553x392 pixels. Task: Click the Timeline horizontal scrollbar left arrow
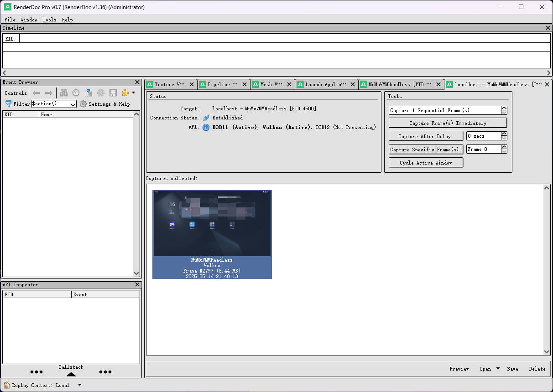coord(5,73)
